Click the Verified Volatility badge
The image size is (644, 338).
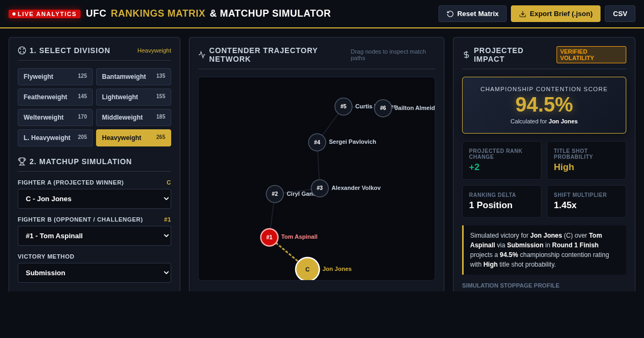click(x=591, y=55)
